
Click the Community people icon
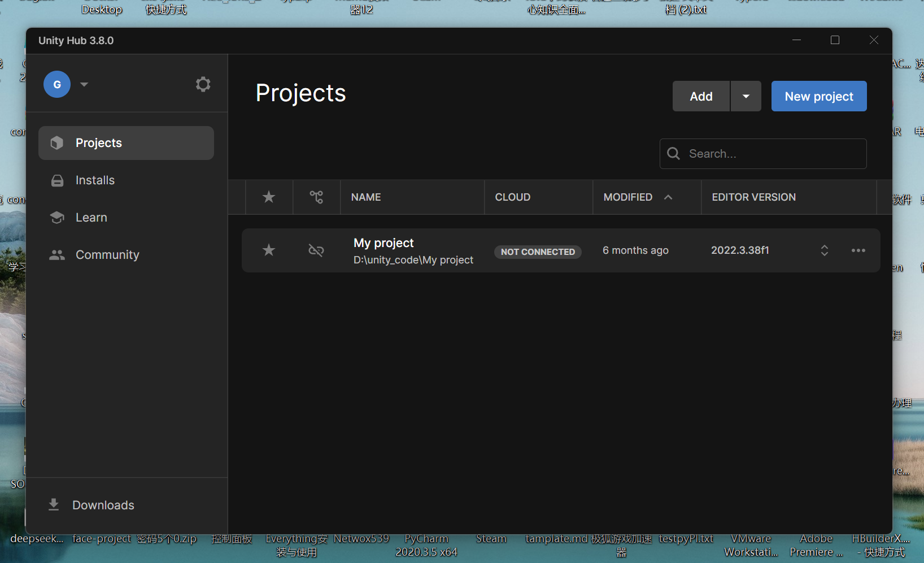57,255
